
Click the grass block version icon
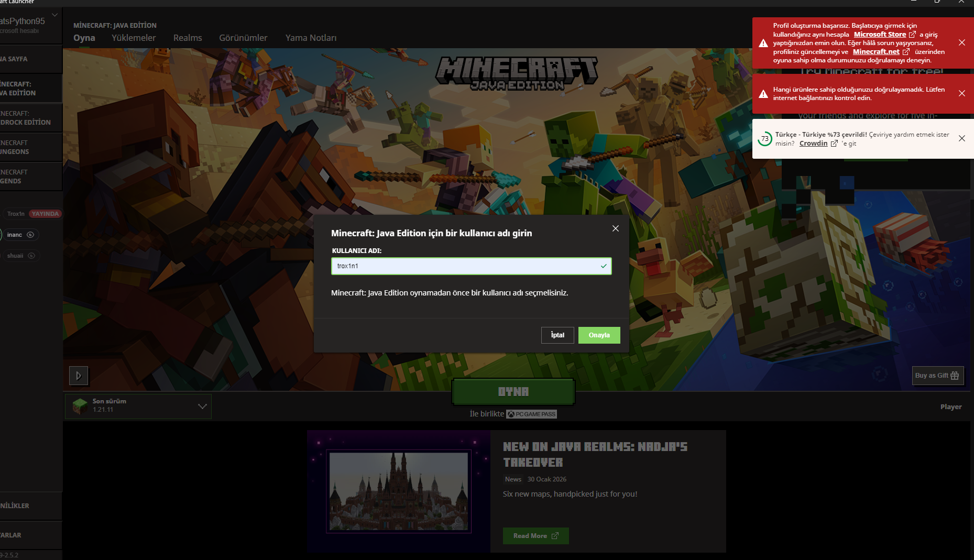coord(80,406)
